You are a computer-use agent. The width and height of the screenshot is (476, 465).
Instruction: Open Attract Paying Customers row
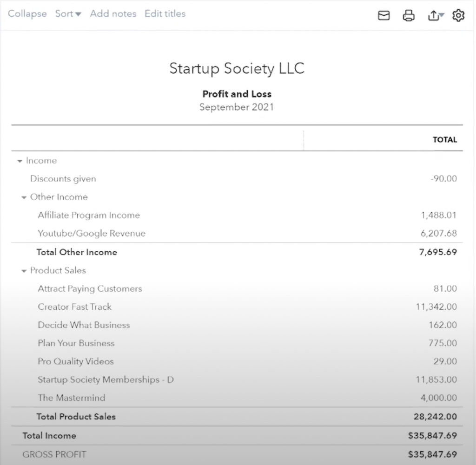[x=90, y=288]
